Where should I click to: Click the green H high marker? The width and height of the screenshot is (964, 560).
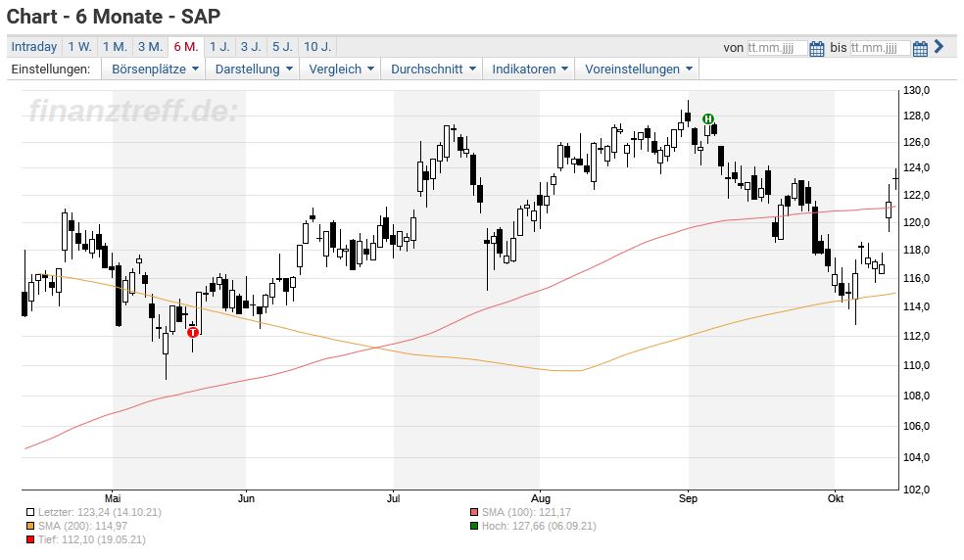tap(708, 118)
